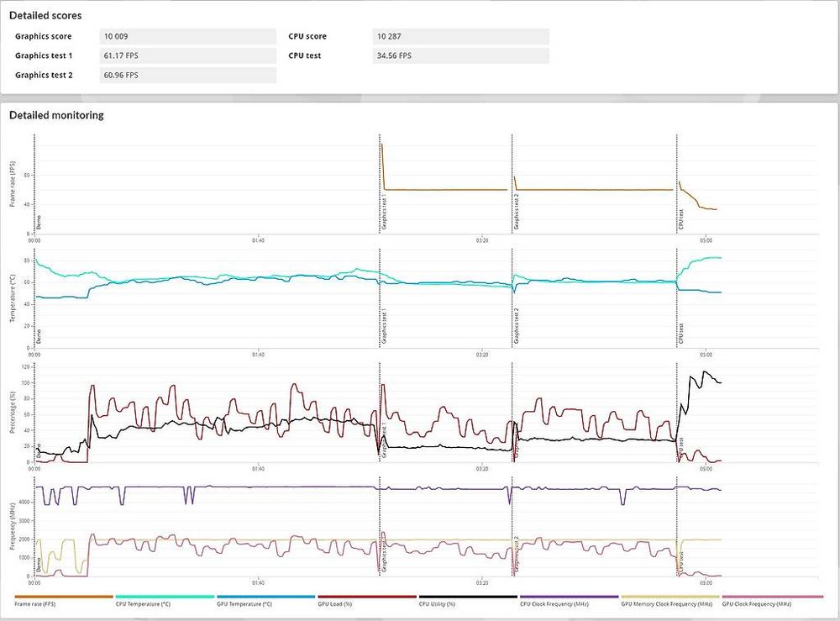Screen dimensions: 840x621
Task: Click the CPU test marker in frame rate chart
Action: (x=681, y=219)
